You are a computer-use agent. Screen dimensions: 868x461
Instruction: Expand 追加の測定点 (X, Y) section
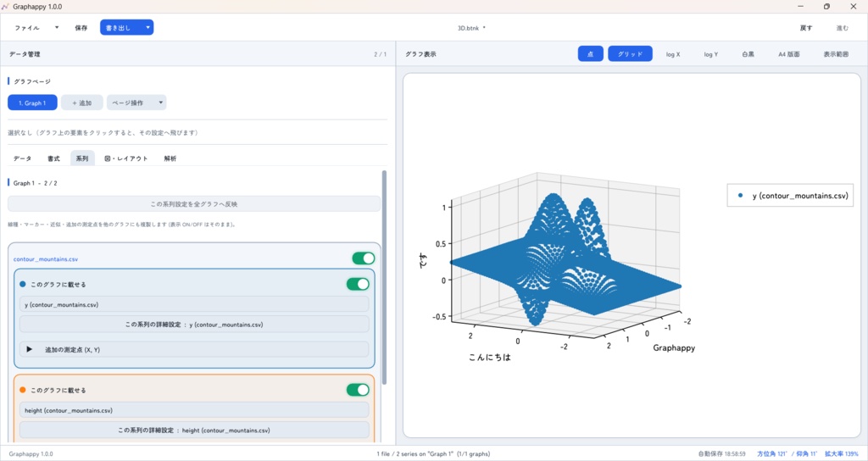[194, 349]
